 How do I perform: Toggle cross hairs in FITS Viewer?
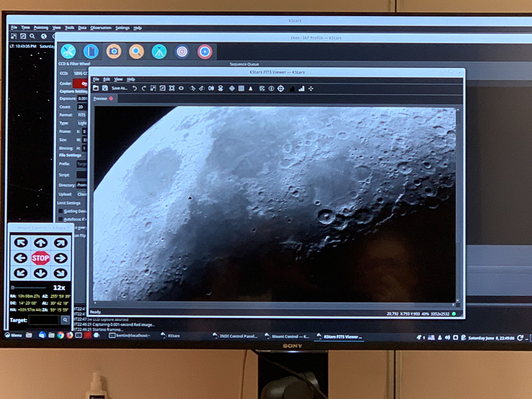(231, 88)
